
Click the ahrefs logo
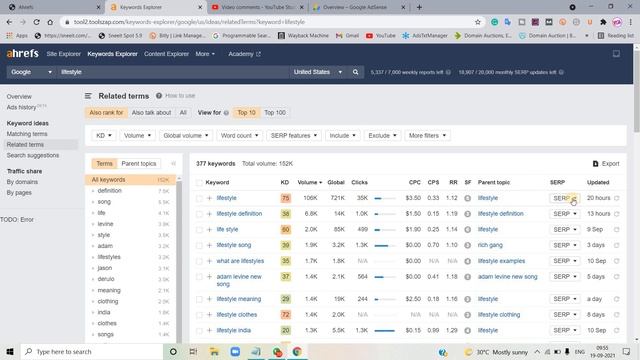22,53
